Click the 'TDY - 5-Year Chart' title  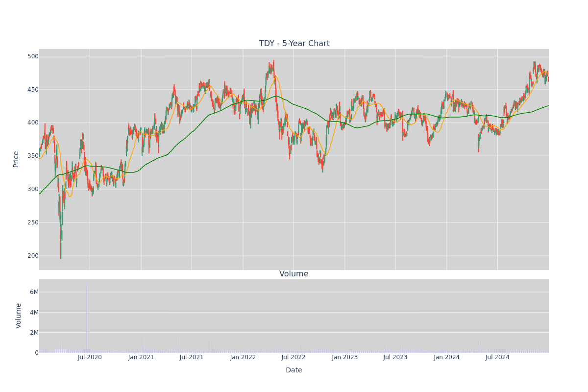pyautogui.click(x=294, y=44)
